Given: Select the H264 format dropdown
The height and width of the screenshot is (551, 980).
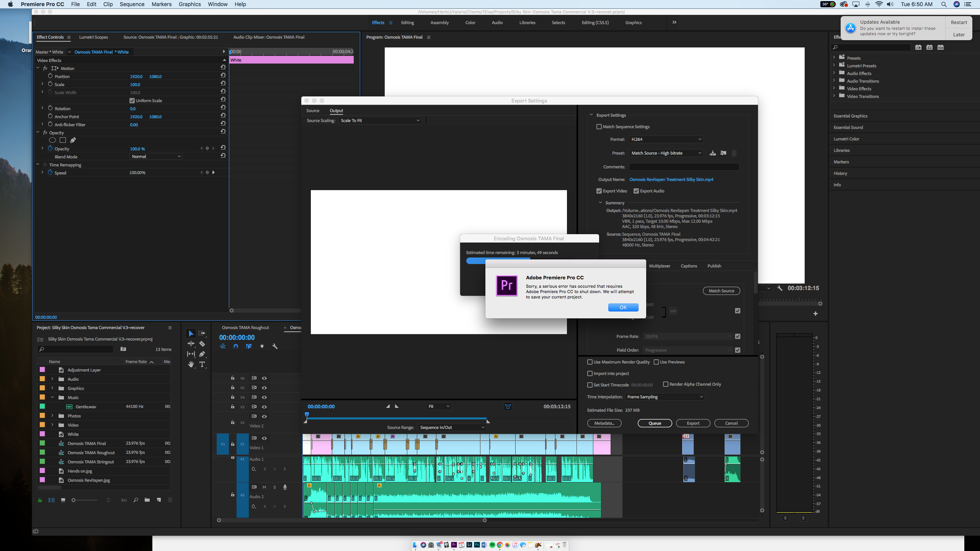Looking at the screenshot, I should [664, 139].
